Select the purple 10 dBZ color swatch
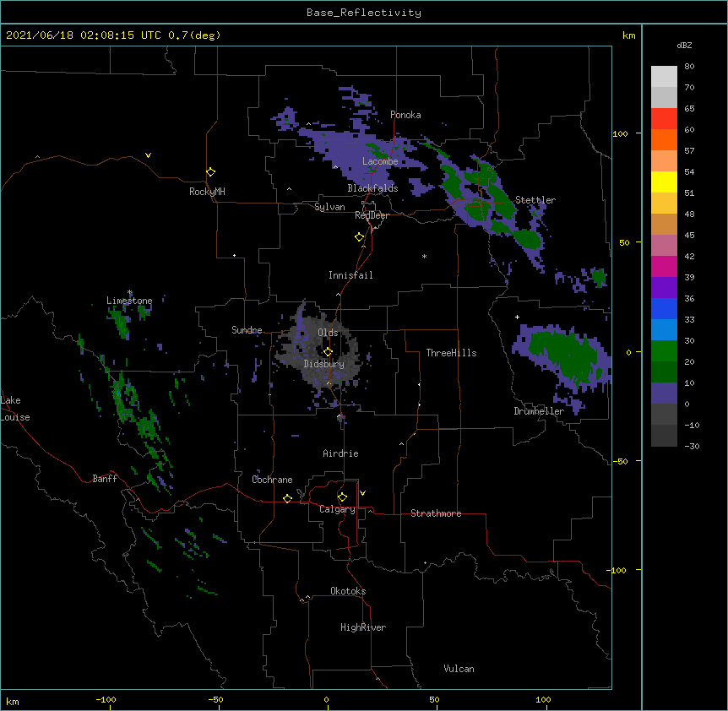The image size is (728, 711). click(664, 393)
